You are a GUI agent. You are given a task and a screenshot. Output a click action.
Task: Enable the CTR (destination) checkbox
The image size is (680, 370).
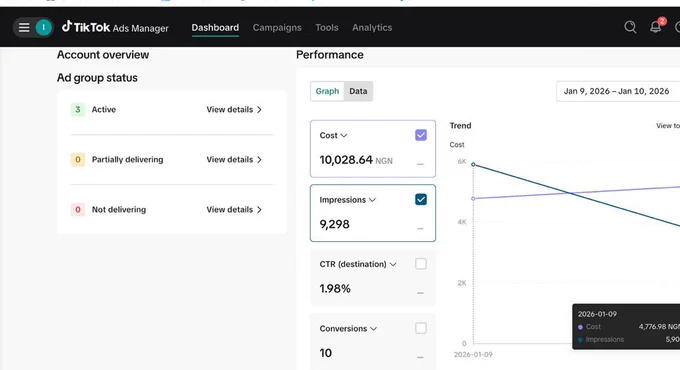click(x=421, y=264)
